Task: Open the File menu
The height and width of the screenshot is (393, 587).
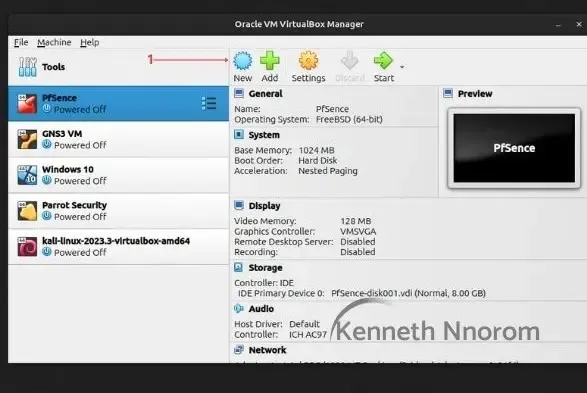Action: (21, 42)
